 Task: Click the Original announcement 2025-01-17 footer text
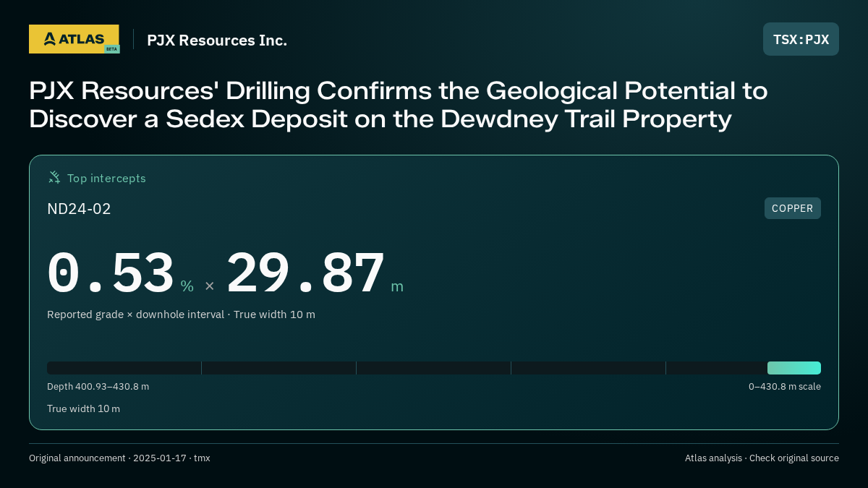coord(119,458)
